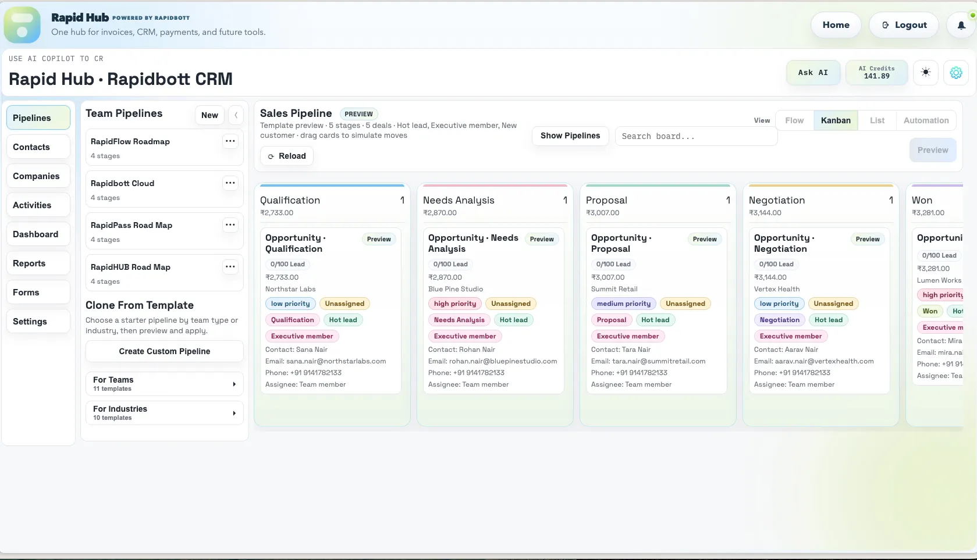Screen dimensions: 977x560
Task: Click Preview badge on Negotiation card
Action: [x=868, y=239]
